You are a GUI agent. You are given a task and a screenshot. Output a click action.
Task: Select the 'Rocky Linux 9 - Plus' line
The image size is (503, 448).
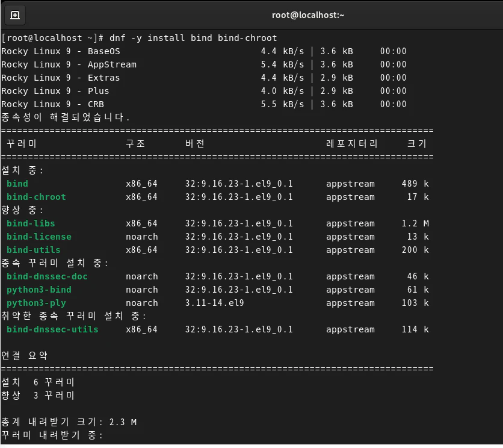[x=204, y=91]
